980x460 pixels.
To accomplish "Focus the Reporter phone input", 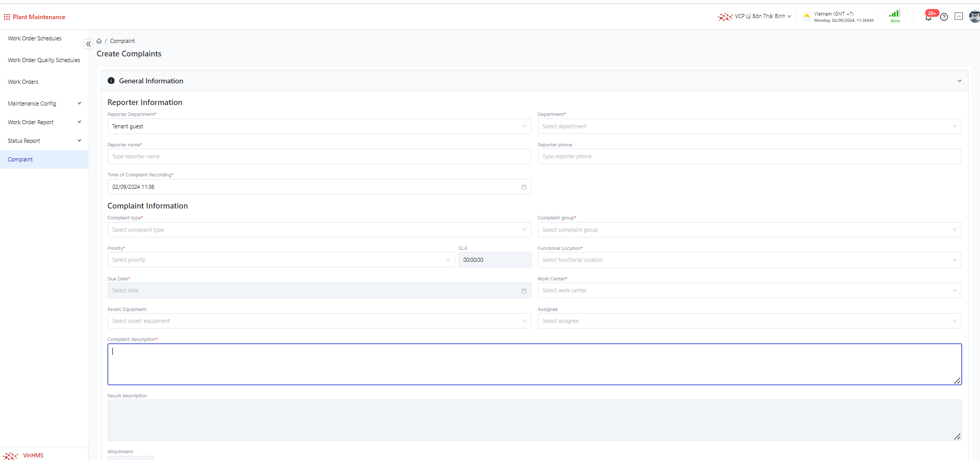I will coord(750,156).
